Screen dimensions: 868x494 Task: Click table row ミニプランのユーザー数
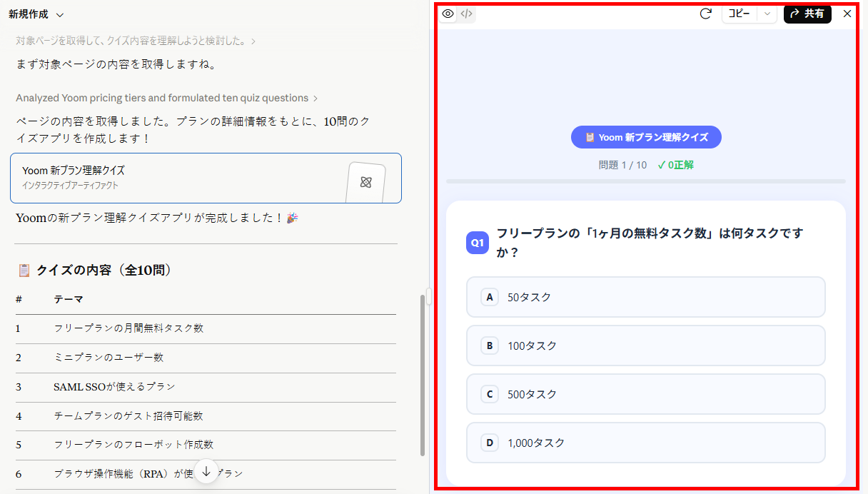coord(206,358)
